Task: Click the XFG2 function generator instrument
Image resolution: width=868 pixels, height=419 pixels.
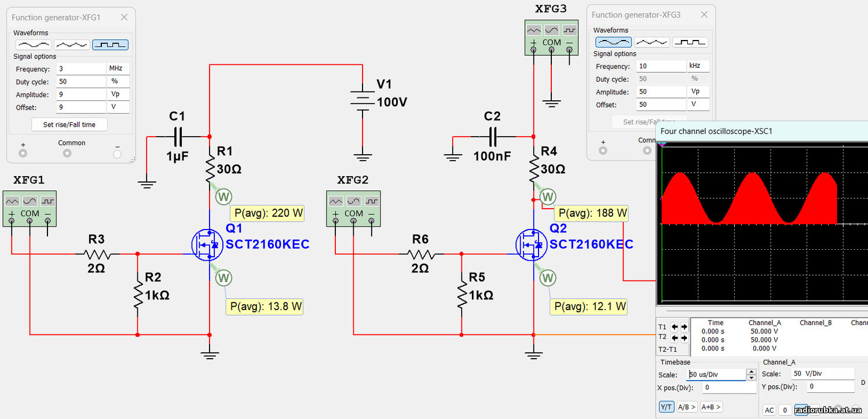Action: (x=353, y=207)
